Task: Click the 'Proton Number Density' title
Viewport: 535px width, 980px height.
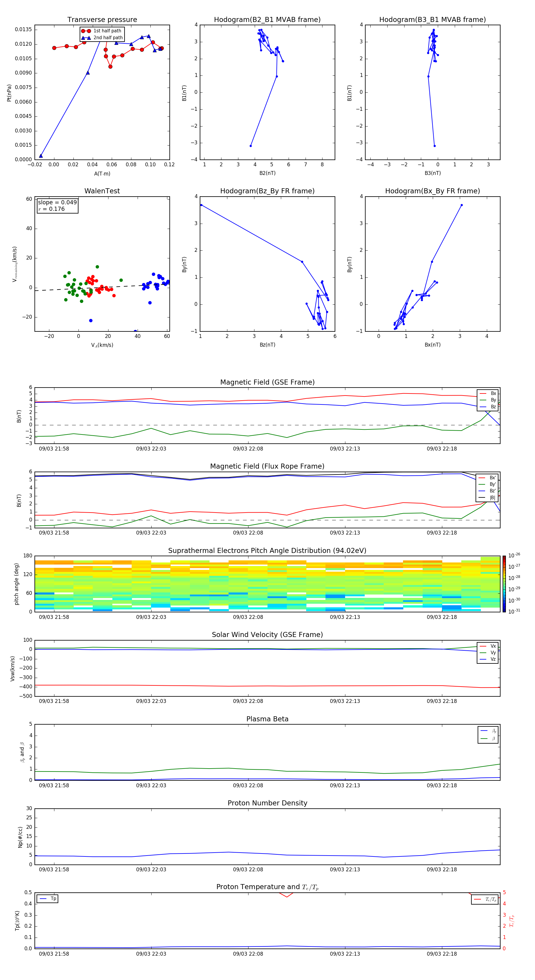Action: coord(267,803)
